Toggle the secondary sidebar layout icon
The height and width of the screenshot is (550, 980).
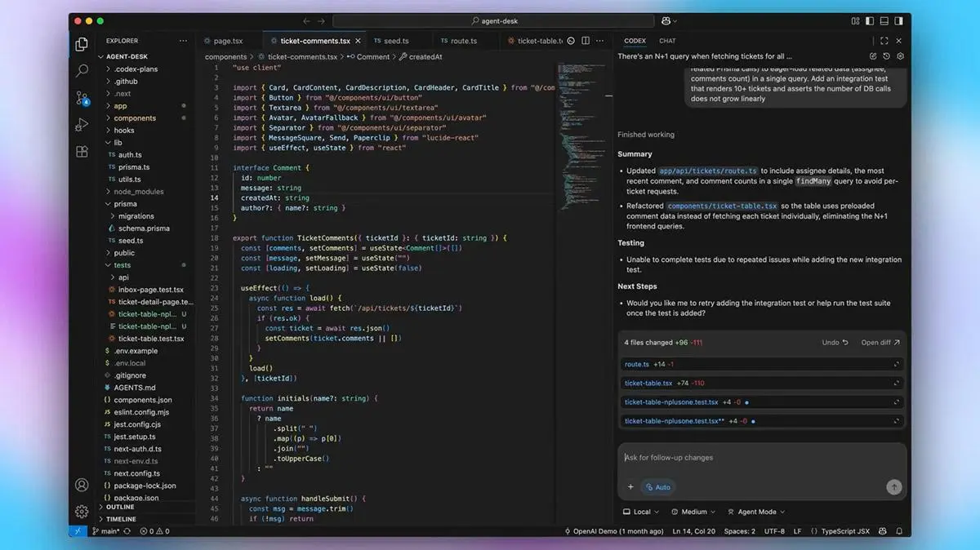899,20
